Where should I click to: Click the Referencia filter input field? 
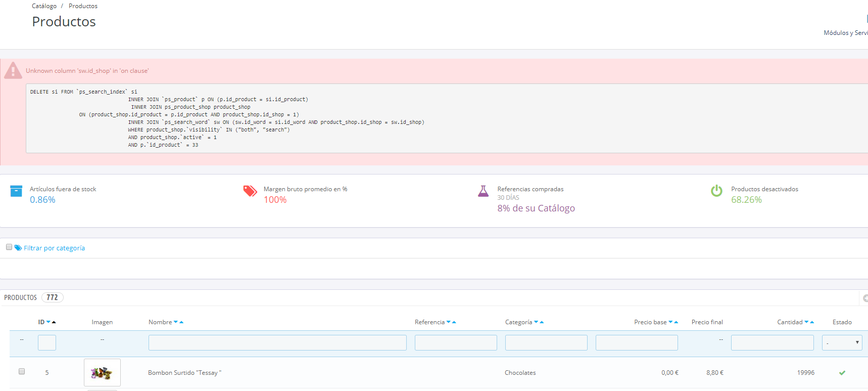click(456, 342)
